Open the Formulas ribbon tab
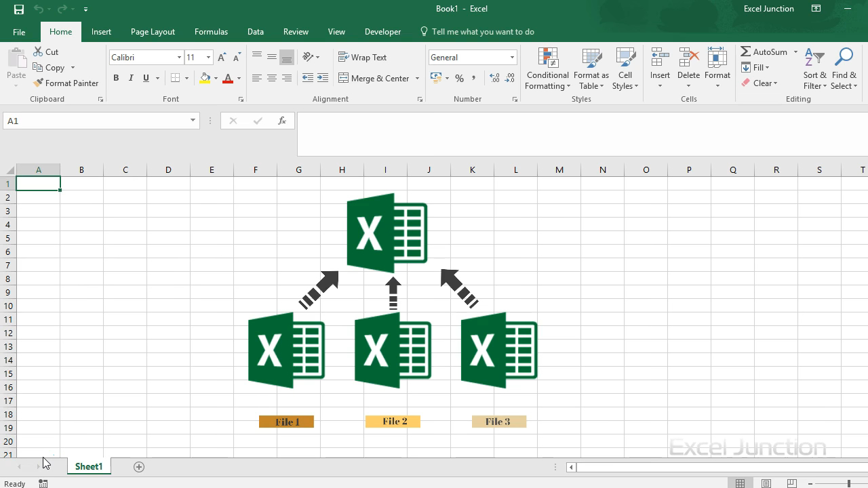This screenshot has width=868, height=488. point(211,32)
